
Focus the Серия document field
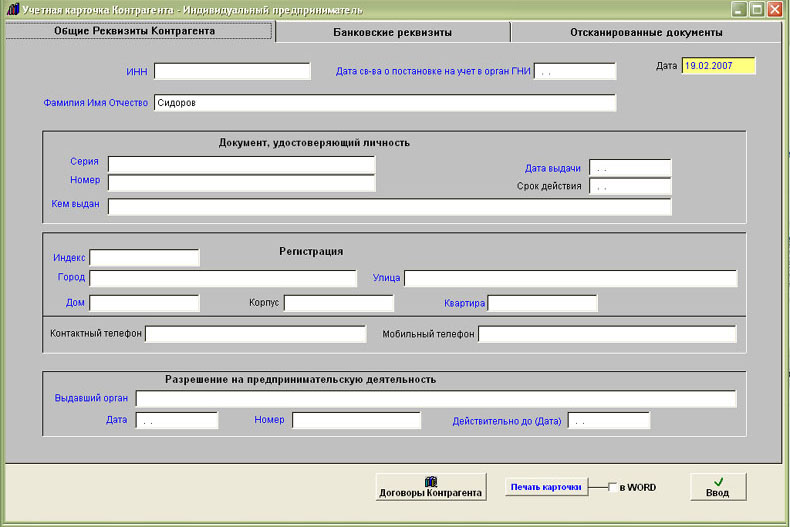click(x=242, y=164)
